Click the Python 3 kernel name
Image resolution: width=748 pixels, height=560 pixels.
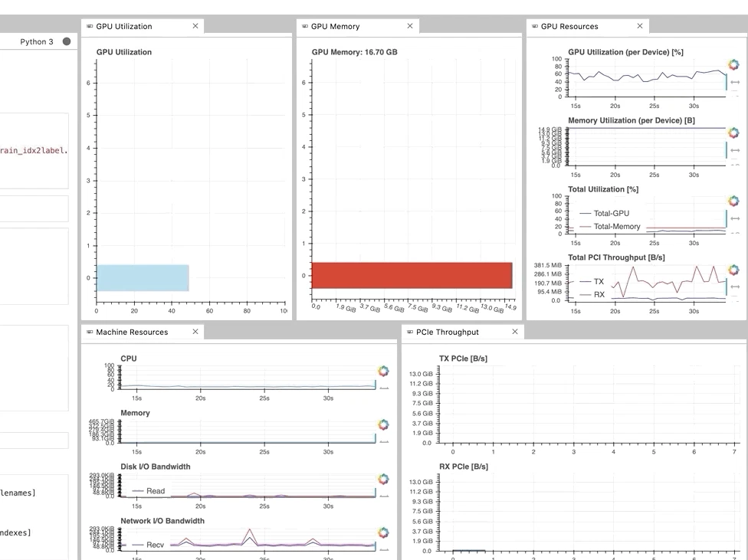click(x=37, y=41)
